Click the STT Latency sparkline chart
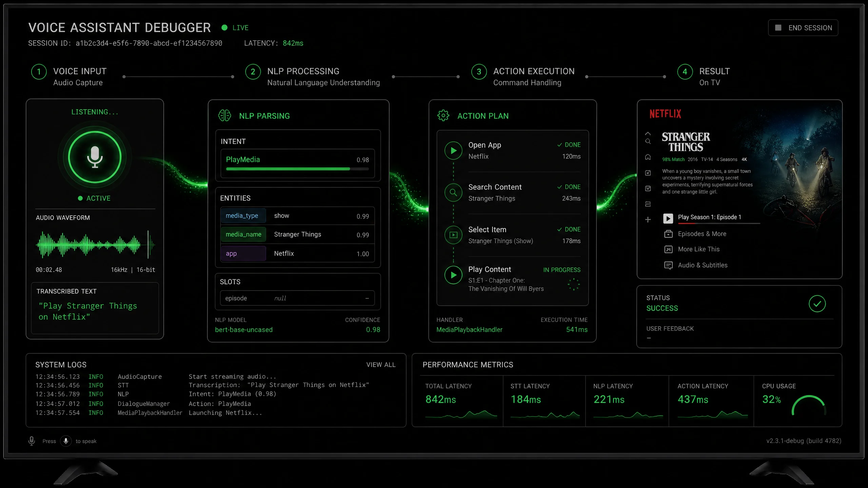The width and height of the screenshot is (868, 488). (x=545, y=415)
